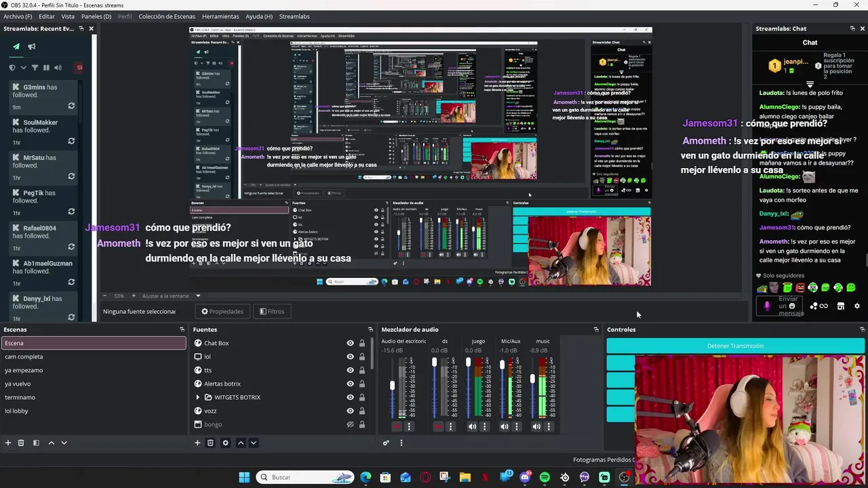Show the hidden bongo source
Viewport: 868px width, 488px height.
[350, 424]
